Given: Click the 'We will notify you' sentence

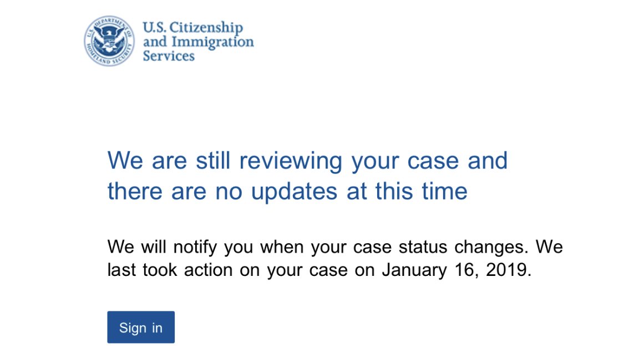Looking at the screenshot, I should click(318, 247).
